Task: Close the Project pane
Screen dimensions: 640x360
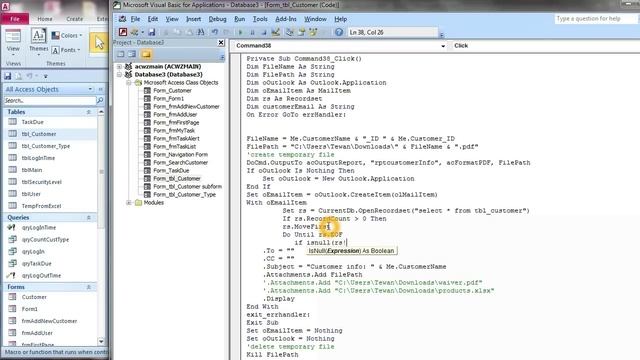Action: tap(221, 42)
